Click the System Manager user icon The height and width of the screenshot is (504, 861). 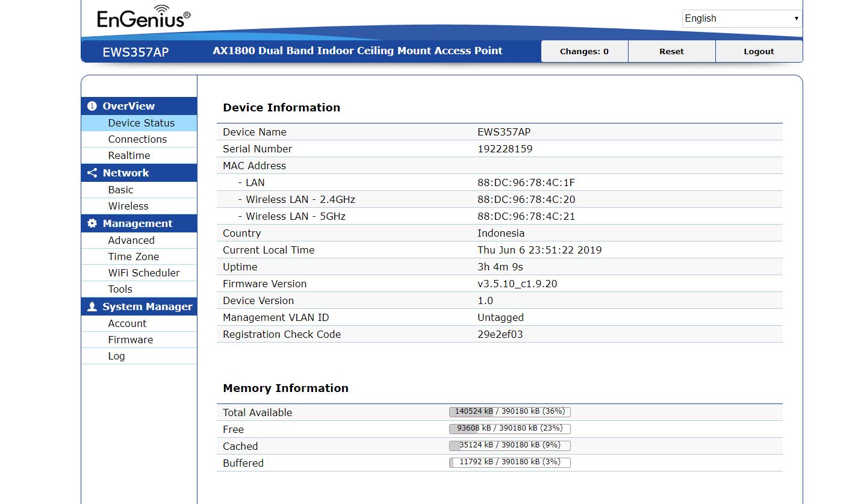pos(92,306)
